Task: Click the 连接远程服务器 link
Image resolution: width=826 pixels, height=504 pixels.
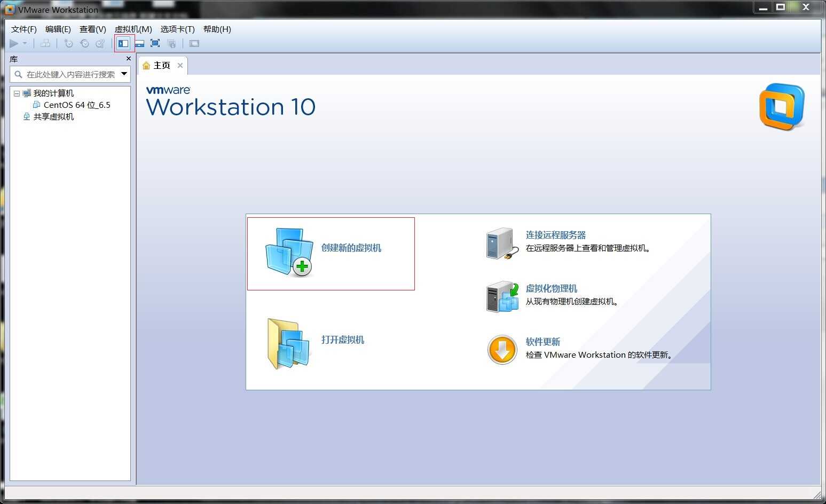Action: pos(556,235)
